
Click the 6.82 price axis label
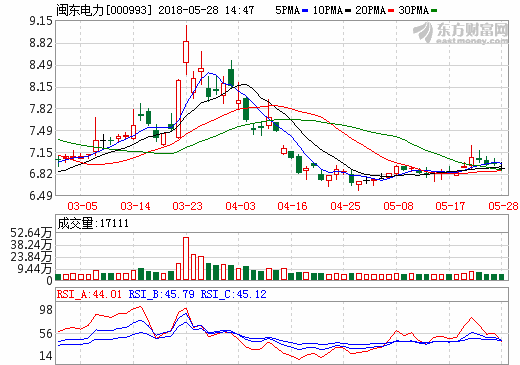pyautogui.click(x=41, y=174)
